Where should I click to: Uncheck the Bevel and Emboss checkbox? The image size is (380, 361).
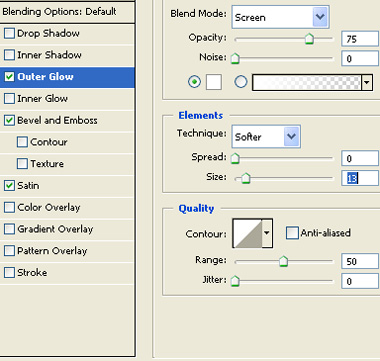point(9,120)
